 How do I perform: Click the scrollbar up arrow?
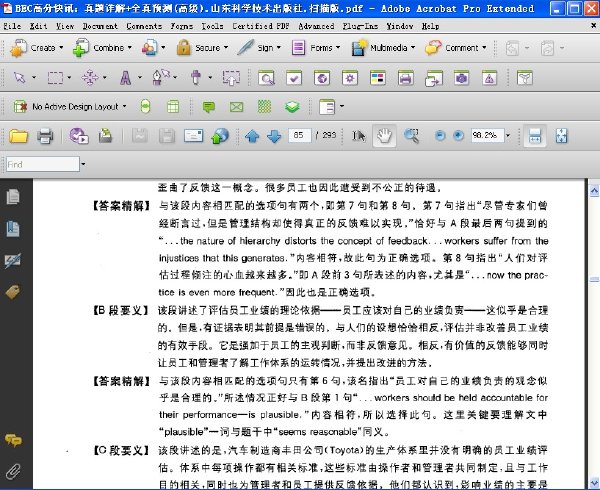coord(594,190)
